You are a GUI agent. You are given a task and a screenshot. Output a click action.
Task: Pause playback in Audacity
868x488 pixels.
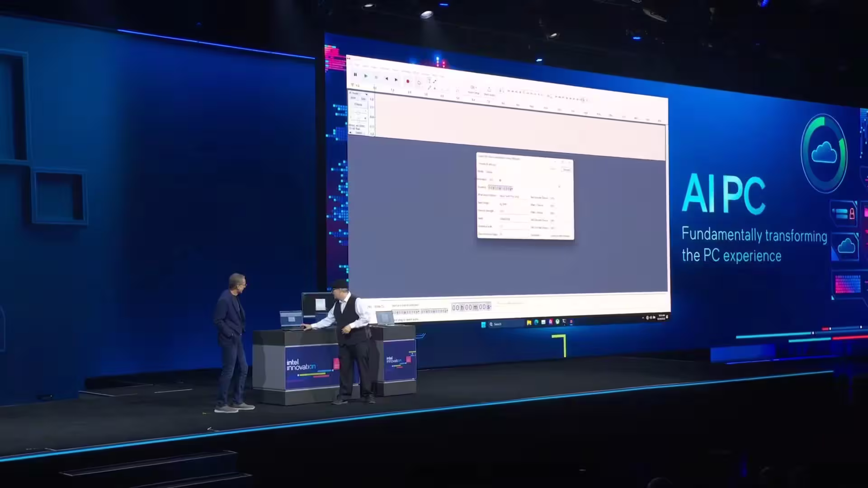click(355, 75)
